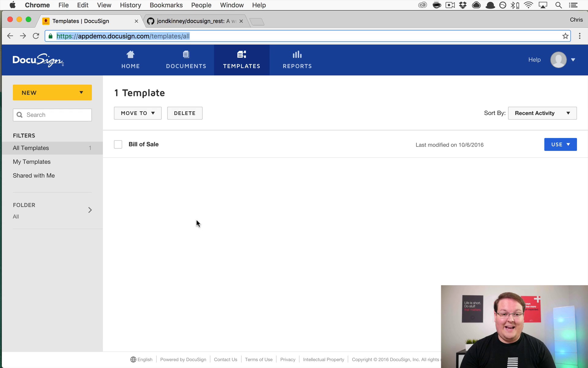Check the Bill of Sale checkbox
The image size is (588, 368).
click(118, 144)
